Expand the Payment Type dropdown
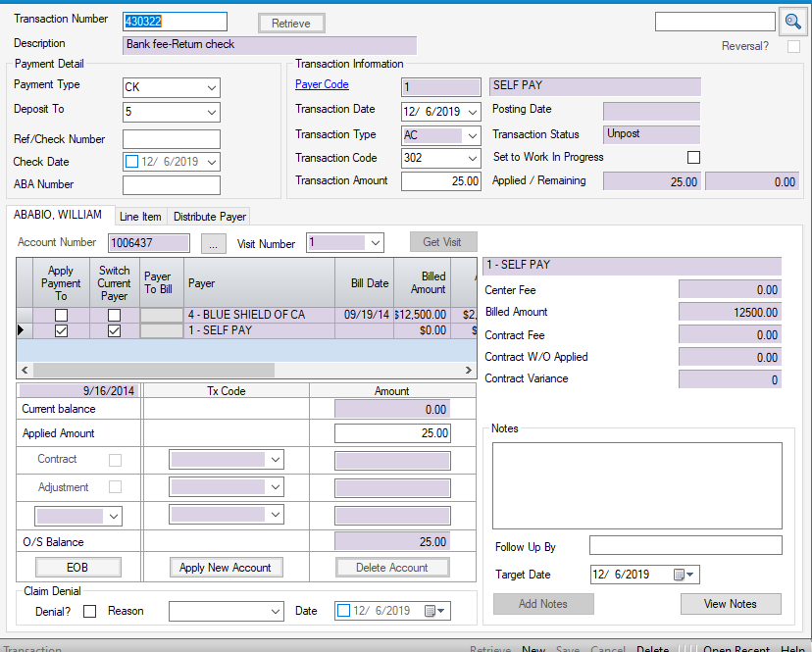The width and height of the screenshot is (812, 652). click(213, 87)
